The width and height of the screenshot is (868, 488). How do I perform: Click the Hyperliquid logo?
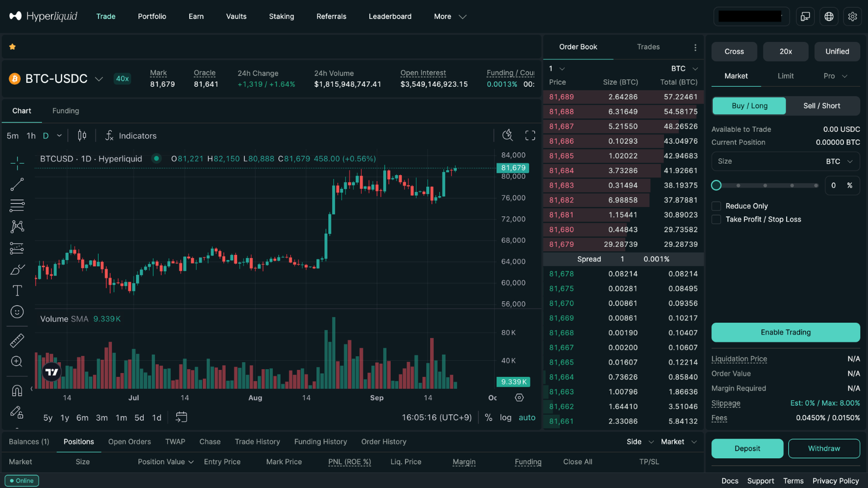click(43, 16)
